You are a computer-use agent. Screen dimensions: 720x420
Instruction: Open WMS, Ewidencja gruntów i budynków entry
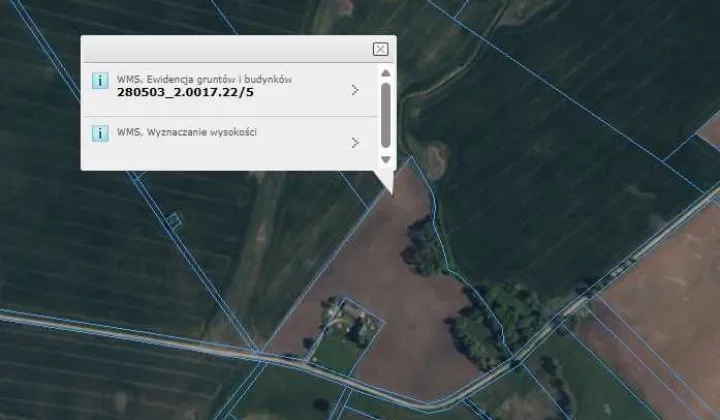coord(230,89)
